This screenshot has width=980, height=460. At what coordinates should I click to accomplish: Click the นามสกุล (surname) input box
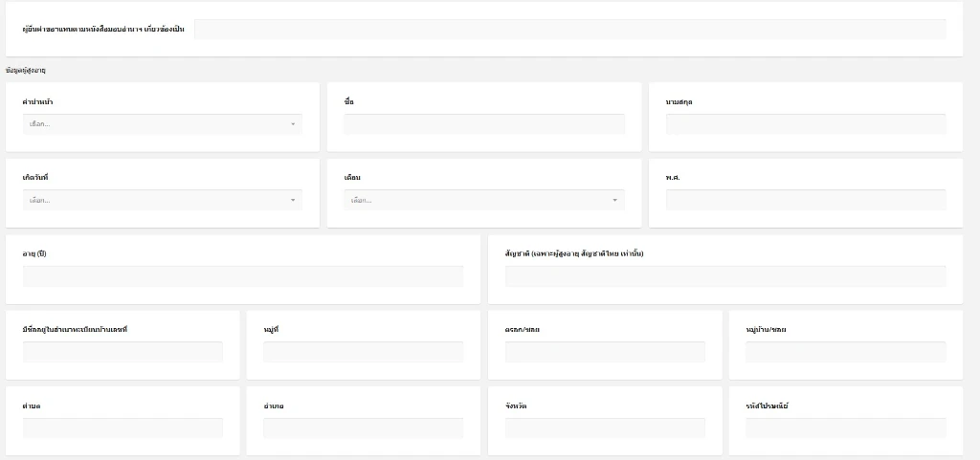pos(806,124)
